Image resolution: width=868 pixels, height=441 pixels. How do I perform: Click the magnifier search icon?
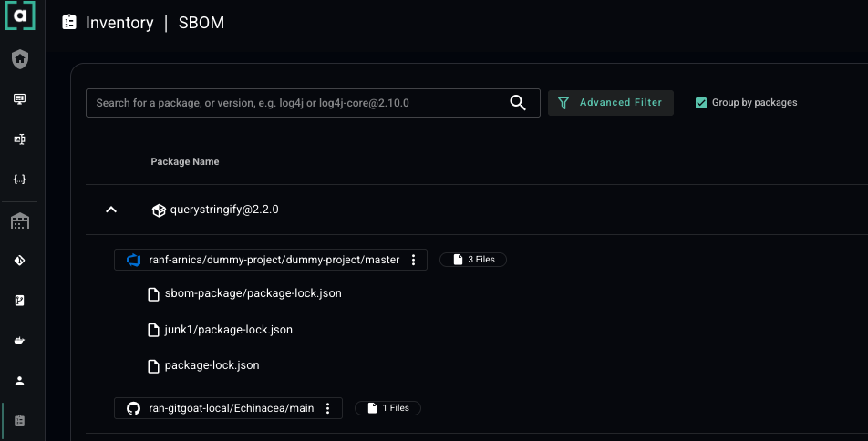518,102
